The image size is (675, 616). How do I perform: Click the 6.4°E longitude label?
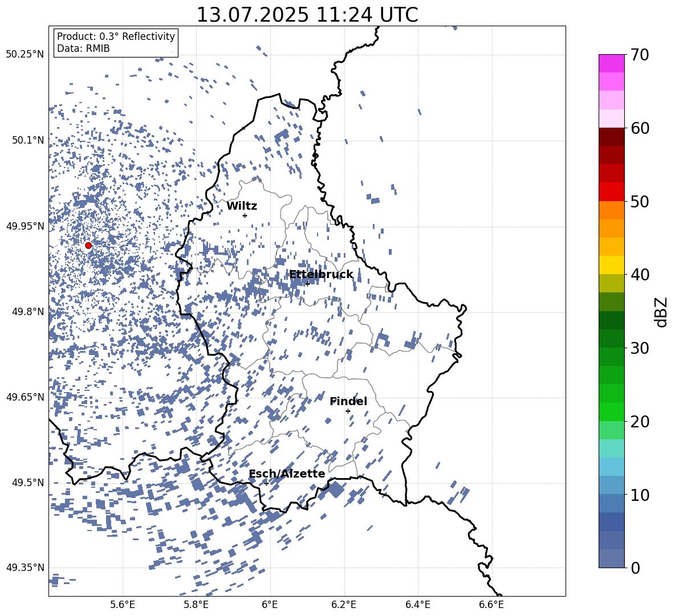click(x=417, y=605)
